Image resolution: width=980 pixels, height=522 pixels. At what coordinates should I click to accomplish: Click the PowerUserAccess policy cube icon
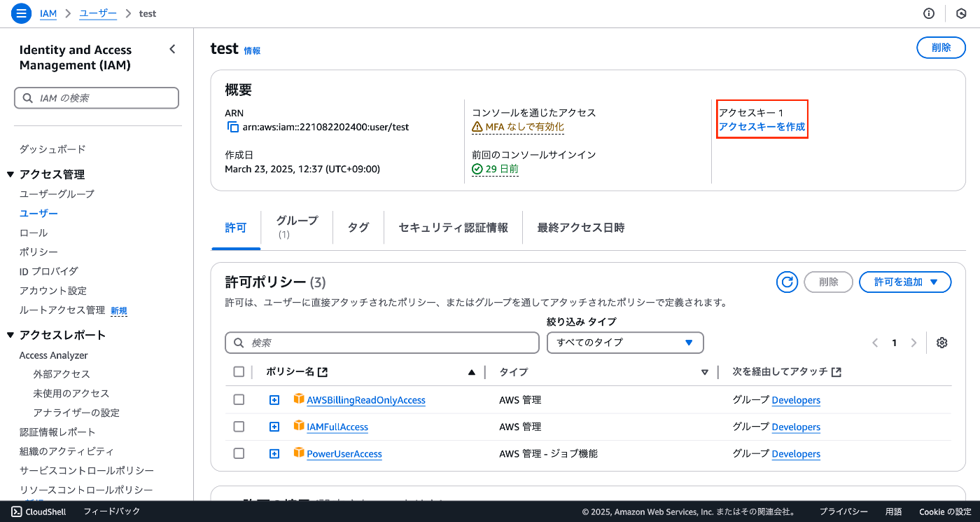coord(299,453)
